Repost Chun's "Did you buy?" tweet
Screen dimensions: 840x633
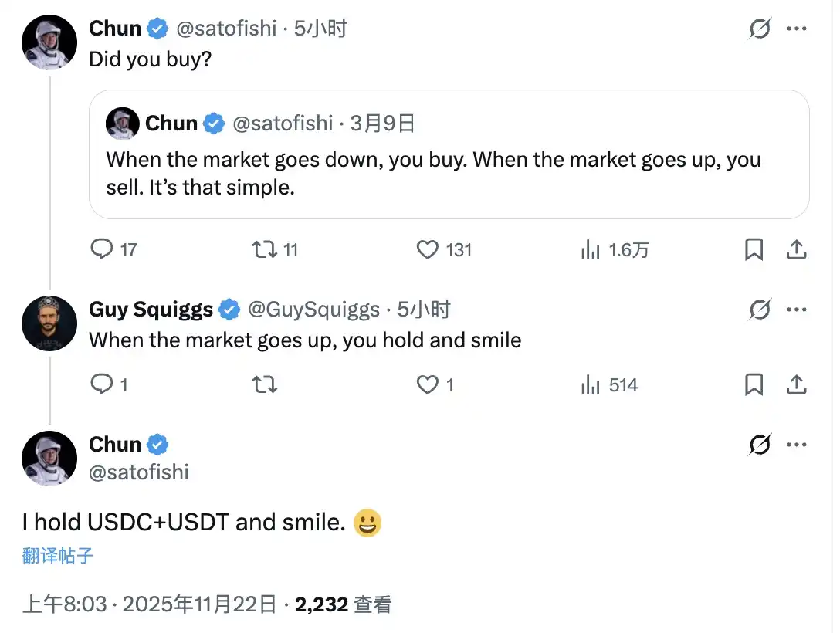click(265, 249)
